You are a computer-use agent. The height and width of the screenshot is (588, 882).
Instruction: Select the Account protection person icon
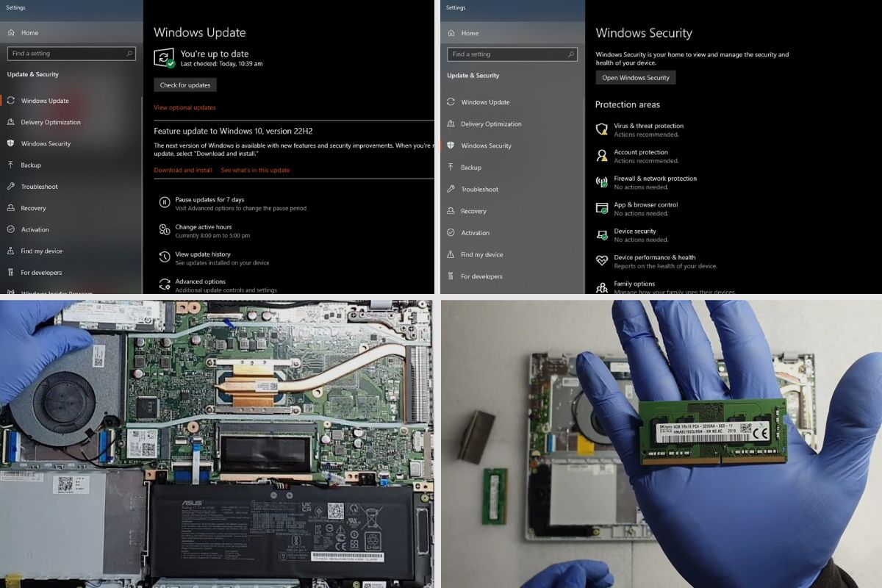point(602,156)
